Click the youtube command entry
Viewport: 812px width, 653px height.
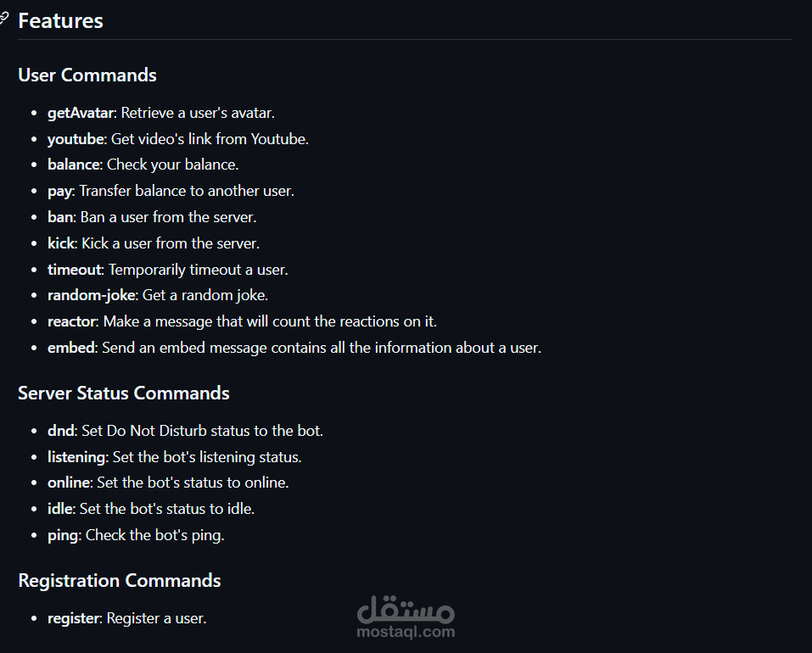178,139
